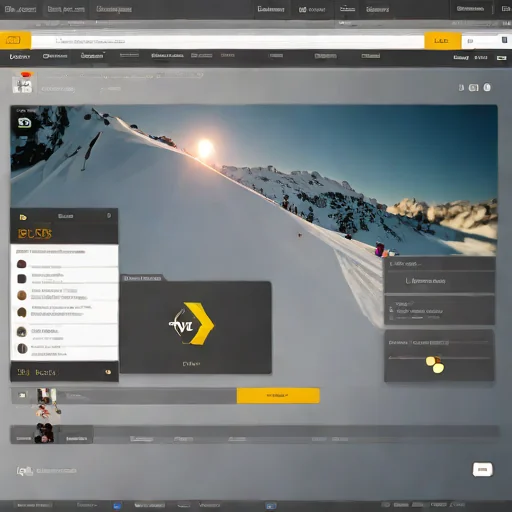Toggle the square icon above the mountain photo
512x512 pixels.
(473, 88)
